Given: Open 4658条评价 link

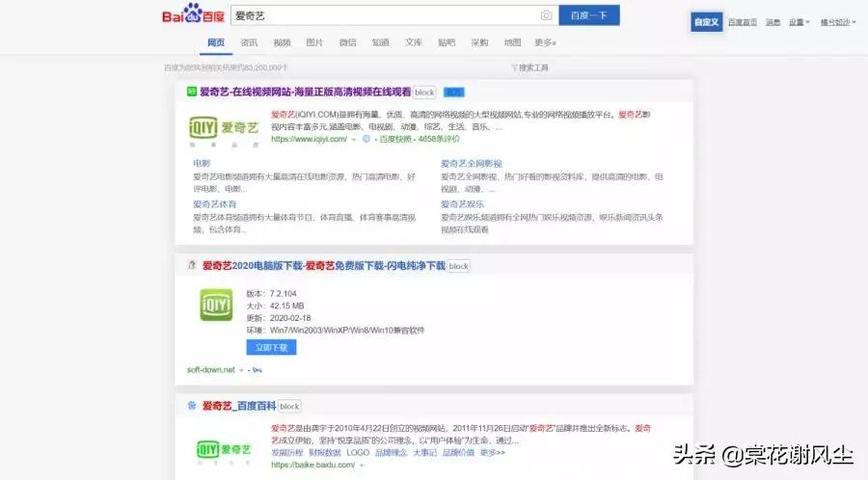Looking at the screenshot, I should click(x=439, y=140).
